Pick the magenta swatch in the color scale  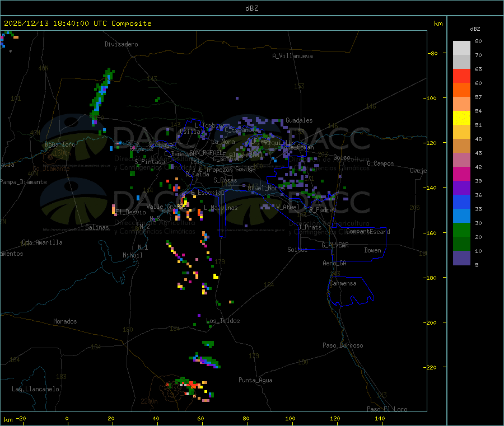[461, 174]
